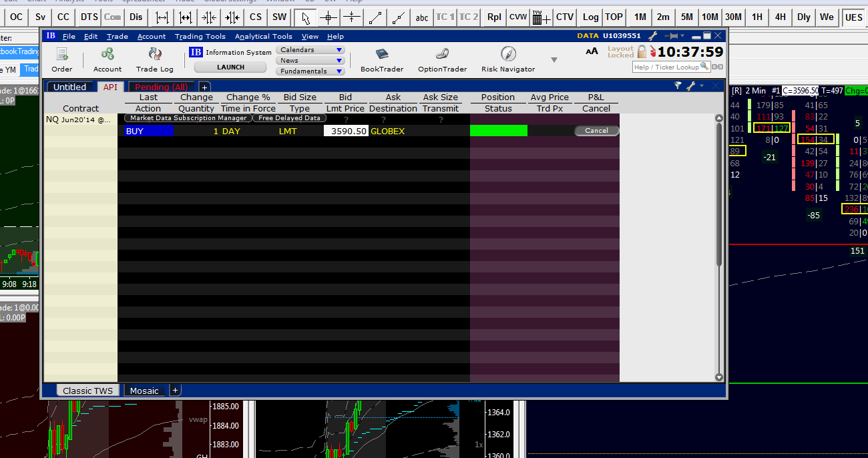
Task: Click the UES toolbar button
Action: coord(853,17)
